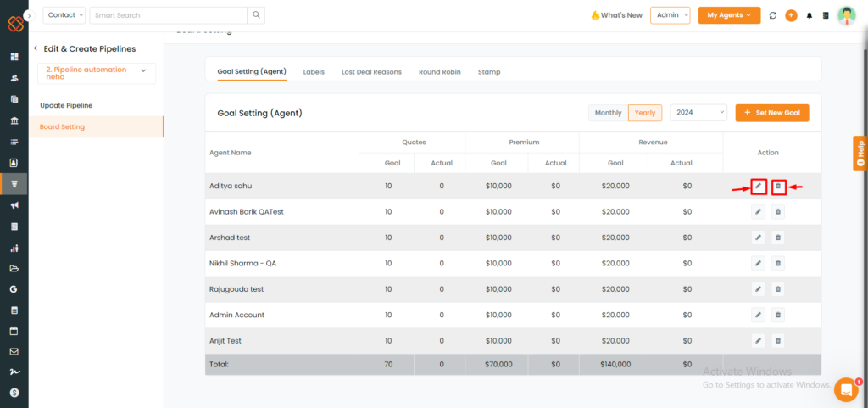The width and height of the screenshot is (868, 408).
Task: Delete Avinash Barik QATest goal
Action: pos(778,212)
